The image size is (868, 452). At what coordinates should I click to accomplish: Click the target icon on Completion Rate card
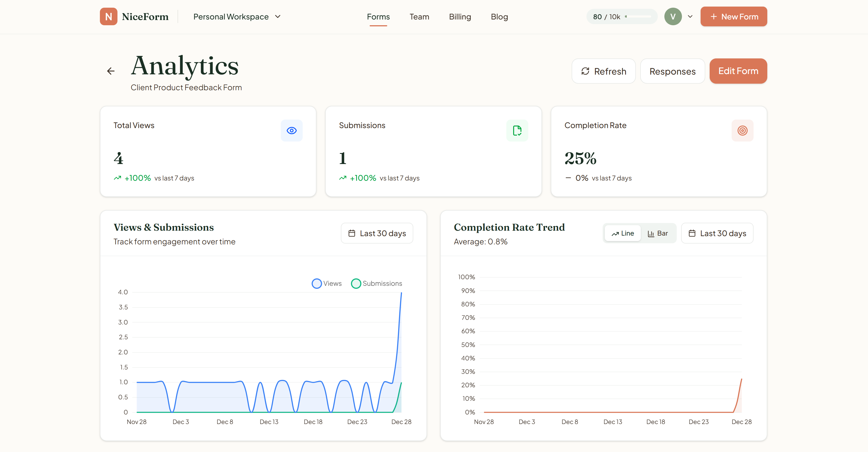pos(743,131)
